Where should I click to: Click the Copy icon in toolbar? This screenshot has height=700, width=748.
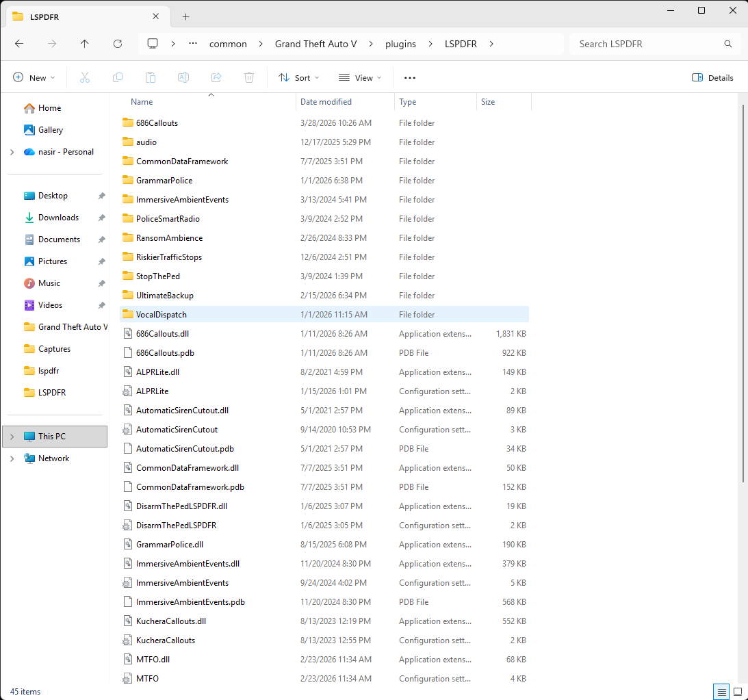click(x=118, y=78)
